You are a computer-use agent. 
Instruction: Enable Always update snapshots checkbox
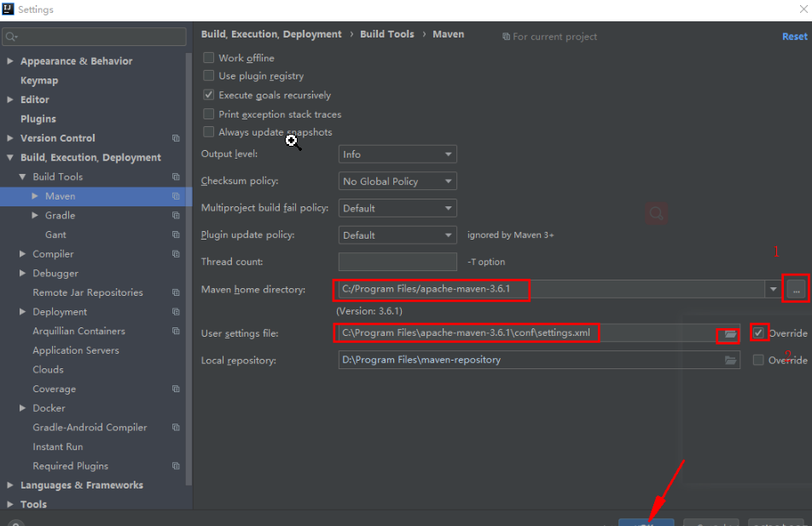[209, 132]
